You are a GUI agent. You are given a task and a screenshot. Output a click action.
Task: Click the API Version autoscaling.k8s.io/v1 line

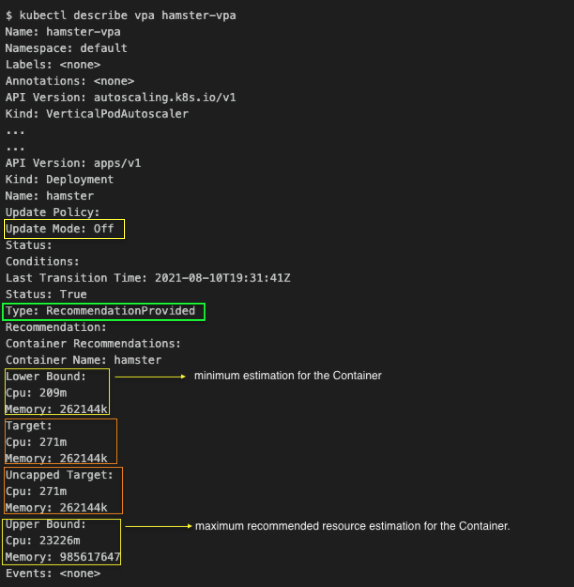(x=121, y=97)
